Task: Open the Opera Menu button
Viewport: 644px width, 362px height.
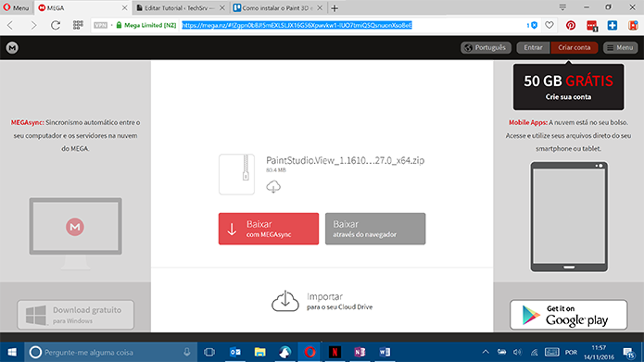Action: [x=16, y=7]
